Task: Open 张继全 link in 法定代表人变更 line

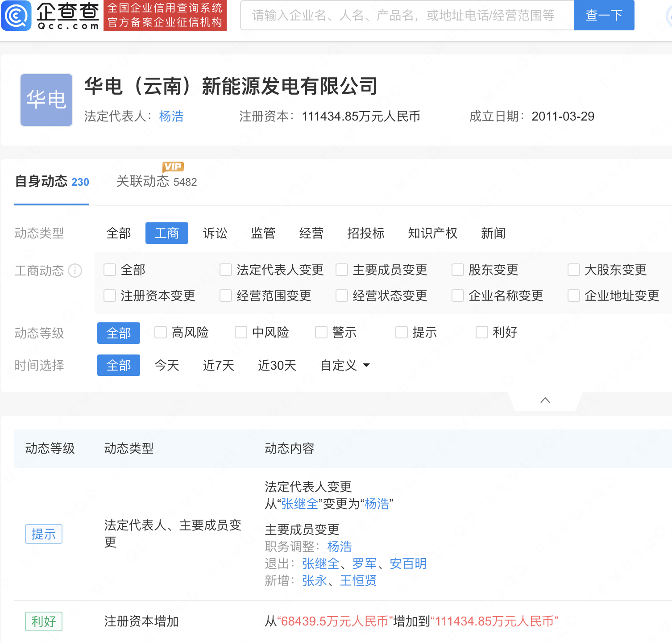Action: coord(299,504)
